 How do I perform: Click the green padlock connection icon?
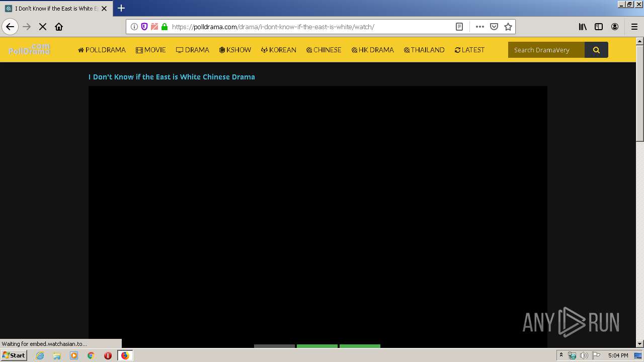165,27
